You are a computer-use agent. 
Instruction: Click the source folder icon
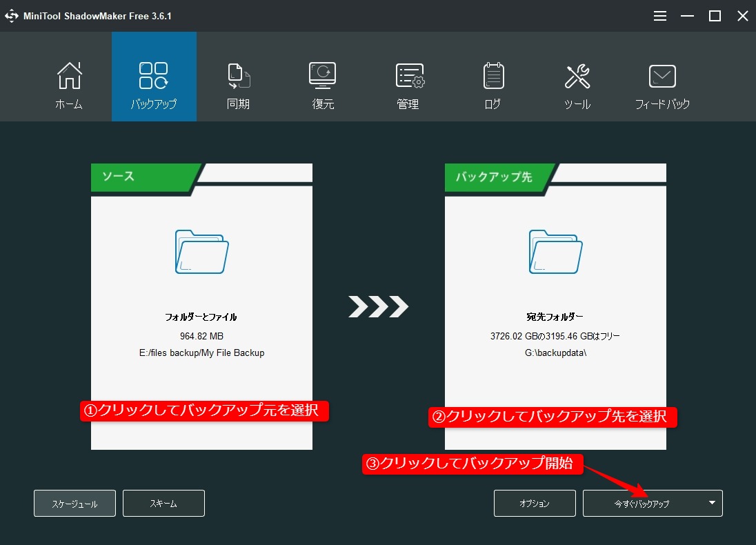201,252
